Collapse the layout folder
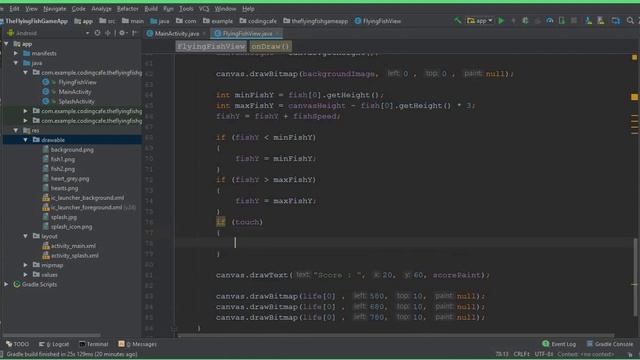640x360 pixels. (x=26, y=236)
